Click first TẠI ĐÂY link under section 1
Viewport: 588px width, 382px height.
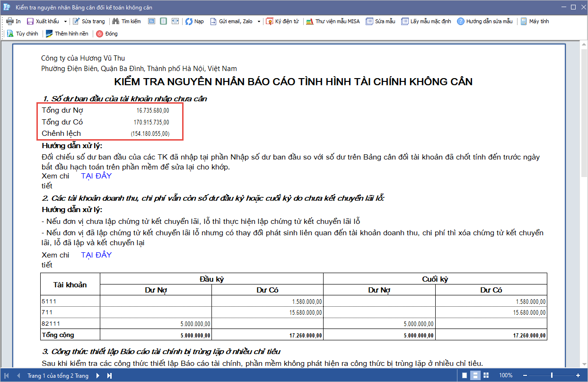97,176
